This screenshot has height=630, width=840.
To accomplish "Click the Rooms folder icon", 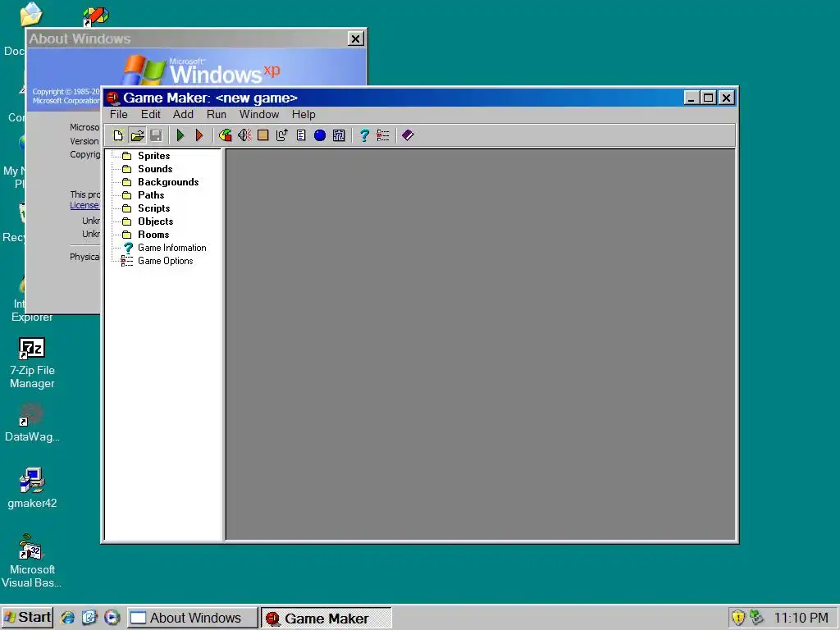I will [127, 235].
